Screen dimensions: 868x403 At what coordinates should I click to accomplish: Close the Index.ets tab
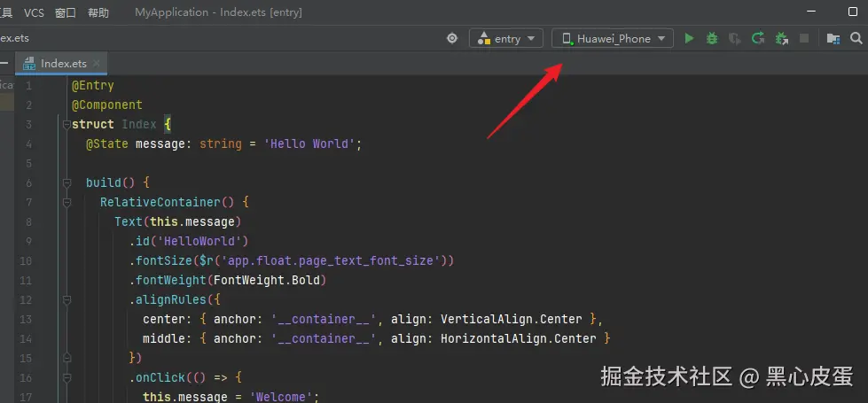coord(97,64)
